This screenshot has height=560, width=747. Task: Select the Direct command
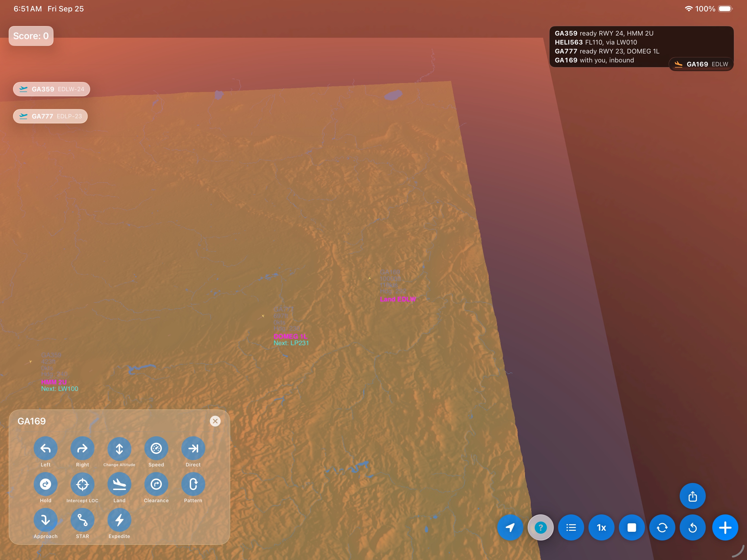[x=193, y=448]
